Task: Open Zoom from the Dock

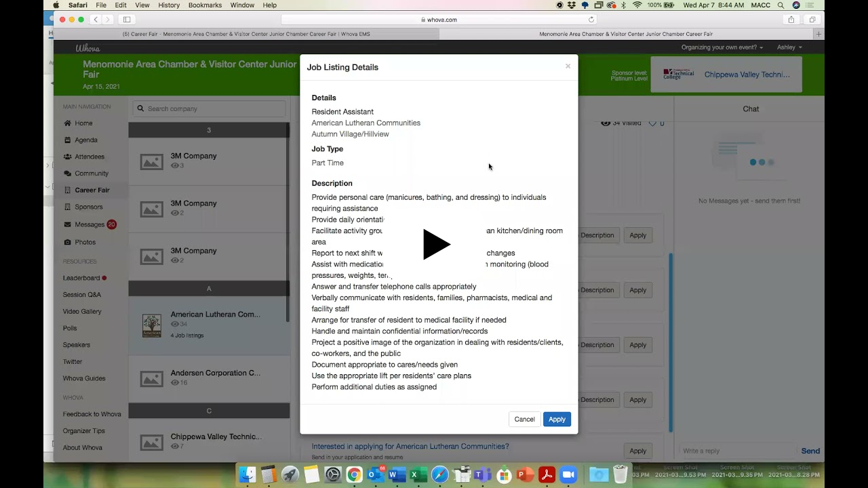Action: point(568,474)
